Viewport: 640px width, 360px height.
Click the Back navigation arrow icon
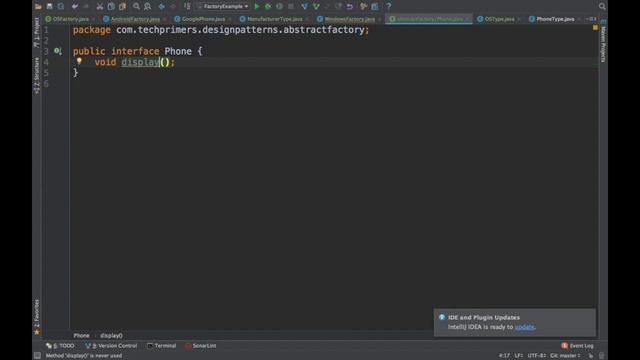point(162,7)
